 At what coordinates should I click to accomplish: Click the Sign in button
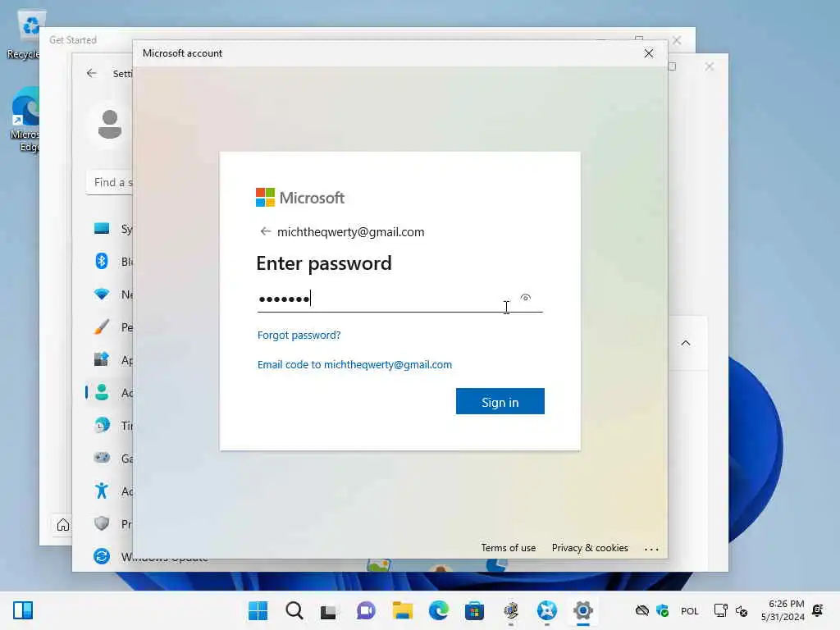500,401
